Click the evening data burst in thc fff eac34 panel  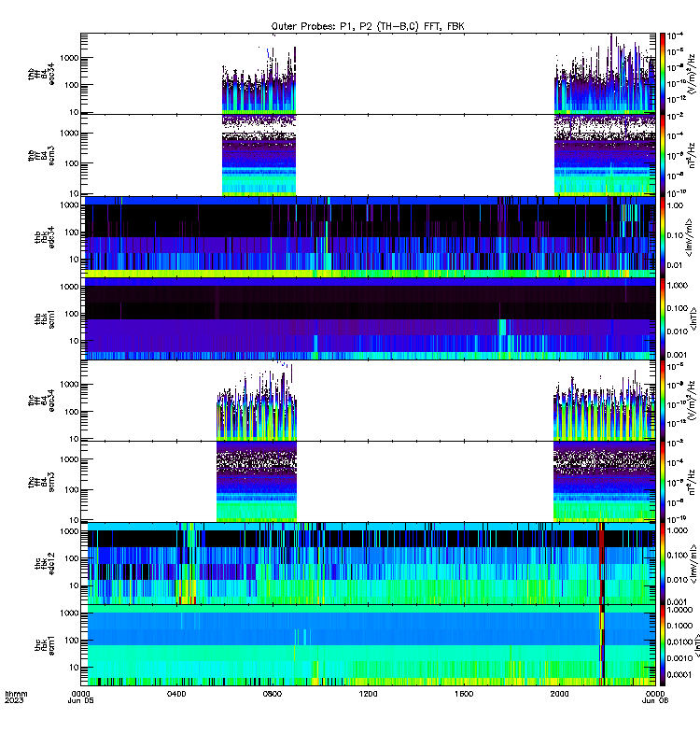604,407
